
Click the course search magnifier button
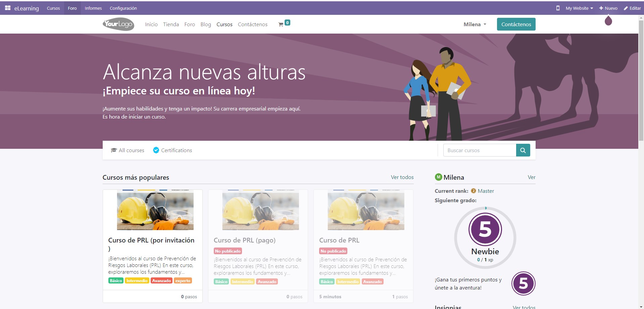tap(523, 150)
